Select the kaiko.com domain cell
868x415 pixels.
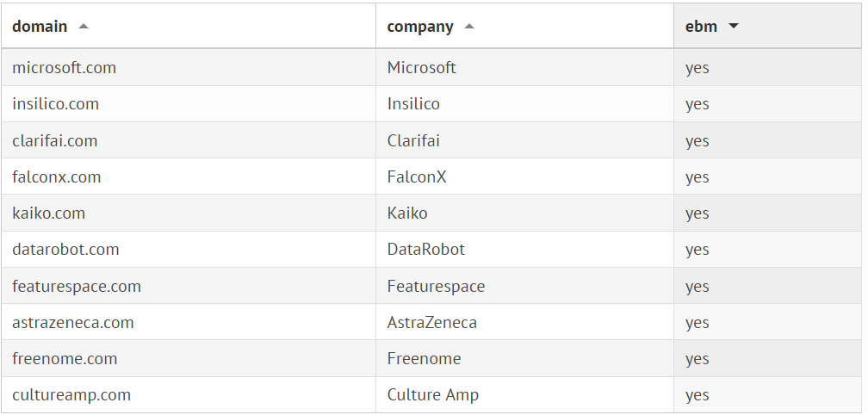[49, 214]
